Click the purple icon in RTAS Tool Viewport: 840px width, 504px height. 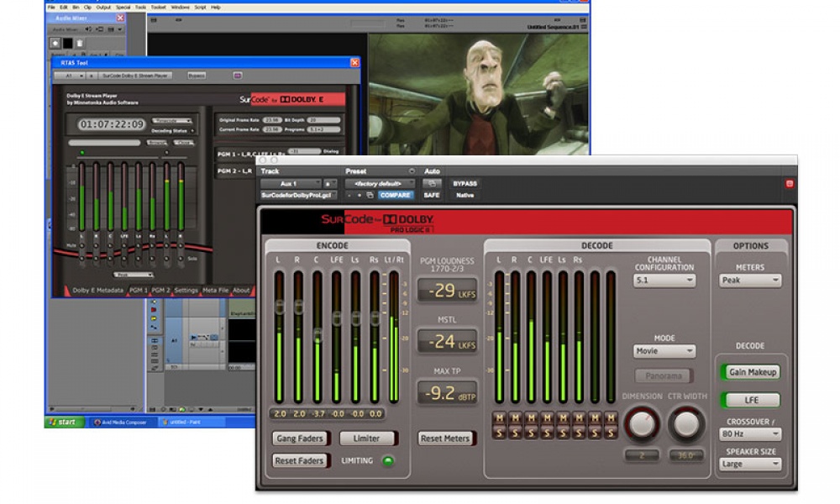tap(238, 76)
